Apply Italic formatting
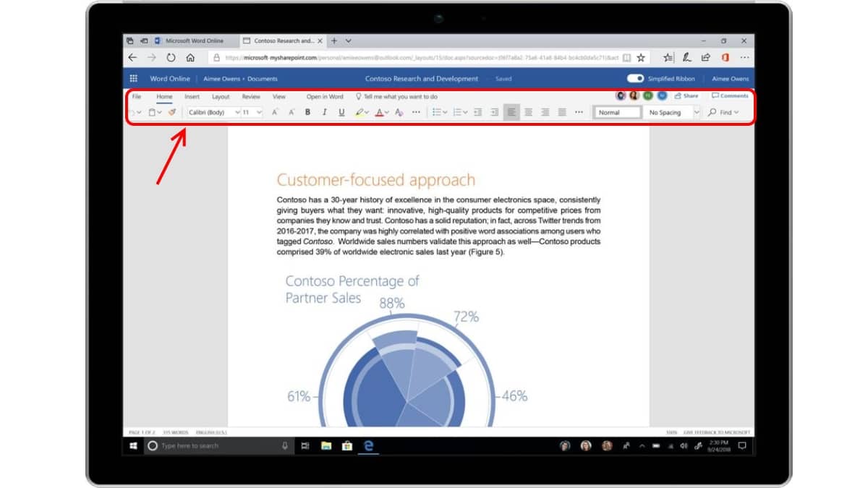 (324, 112)
